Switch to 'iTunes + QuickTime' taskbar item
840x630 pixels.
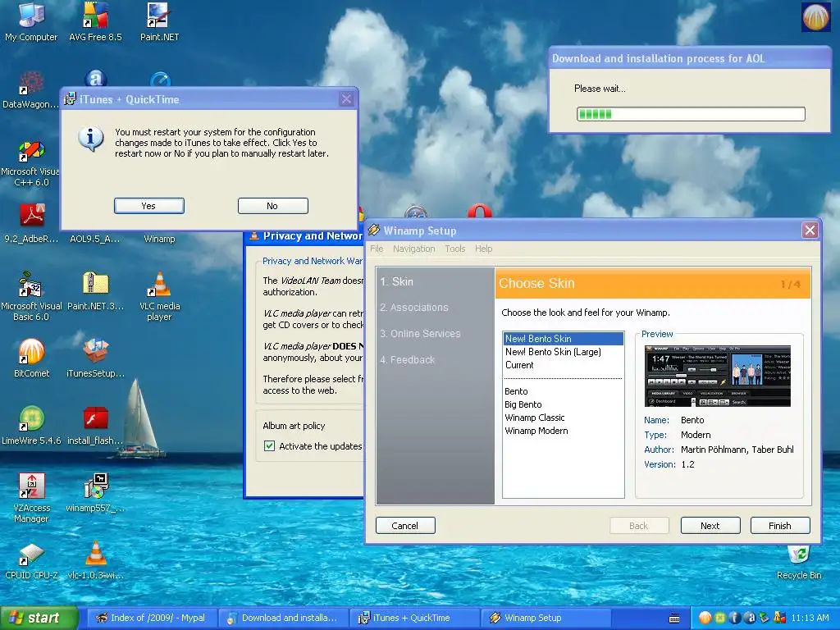[414, 618]
